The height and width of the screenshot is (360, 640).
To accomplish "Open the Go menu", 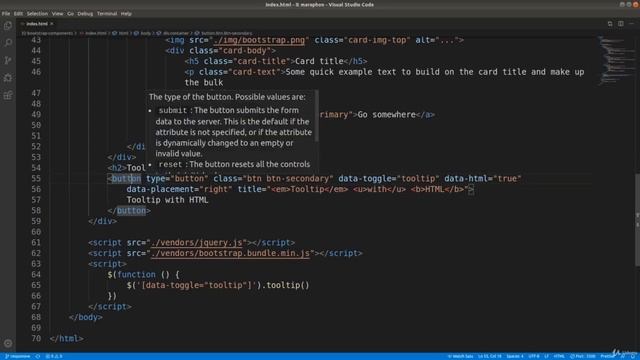I will click(70, 13).
